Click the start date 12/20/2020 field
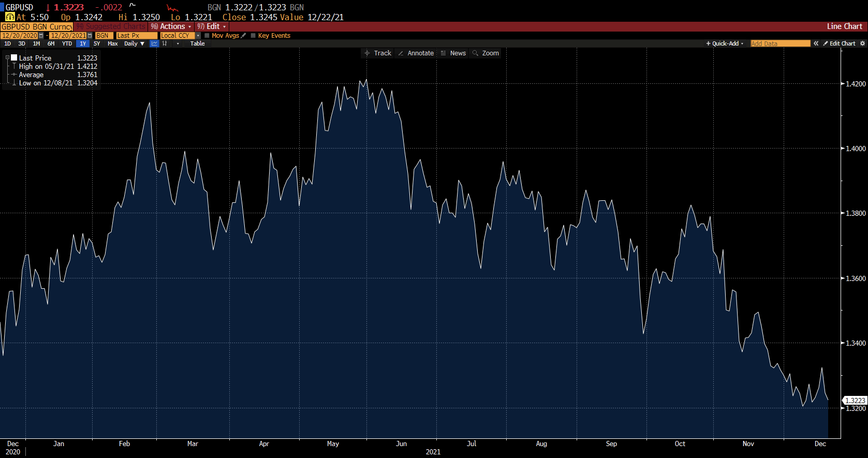 [x=19, y=36]
